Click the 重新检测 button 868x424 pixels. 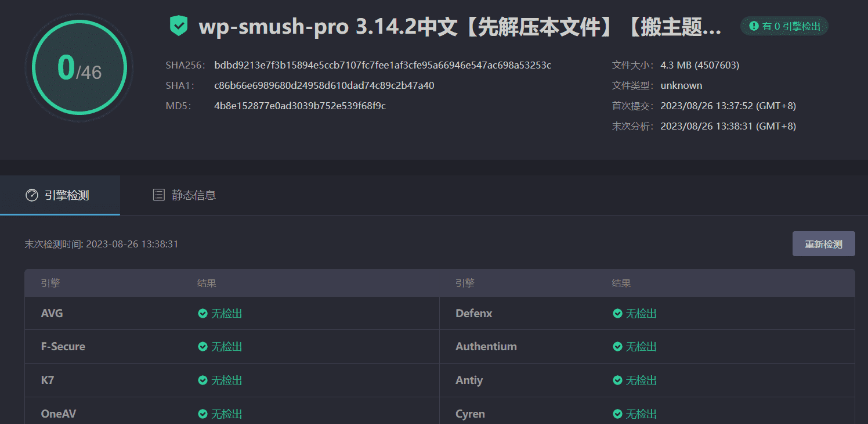click(x=823, y=244)
